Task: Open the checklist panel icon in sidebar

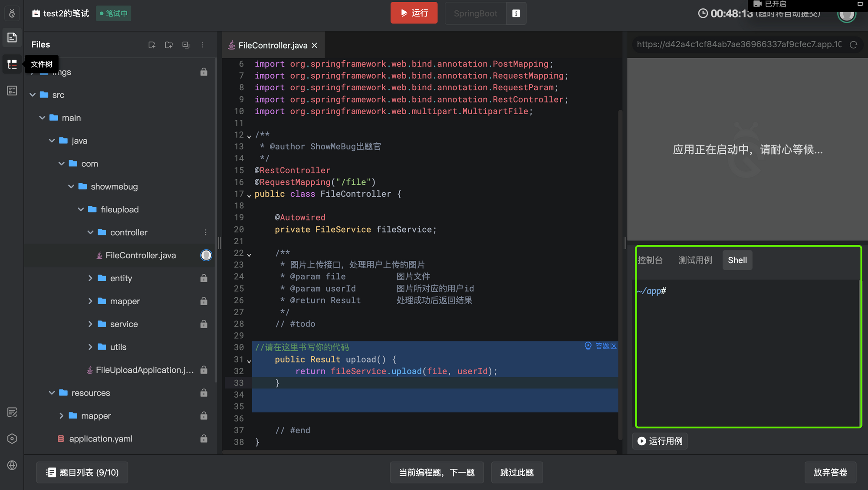Action: [x=12, y=91]
